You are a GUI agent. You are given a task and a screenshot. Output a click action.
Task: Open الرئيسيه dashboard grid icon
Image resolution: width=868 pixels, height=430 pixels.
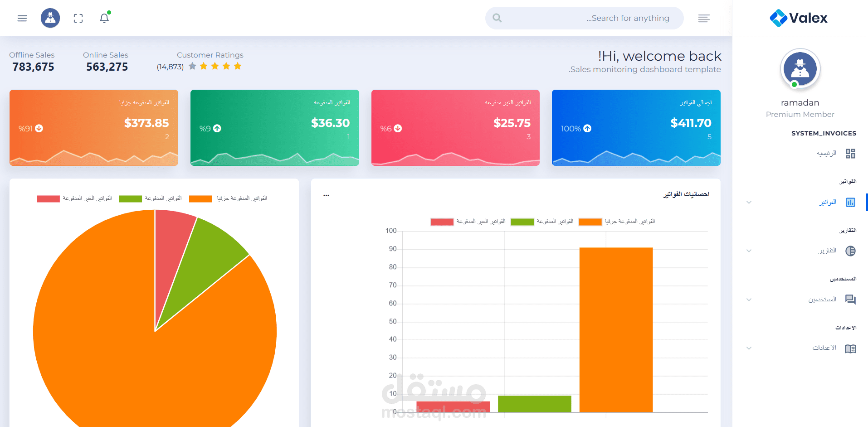850,154
